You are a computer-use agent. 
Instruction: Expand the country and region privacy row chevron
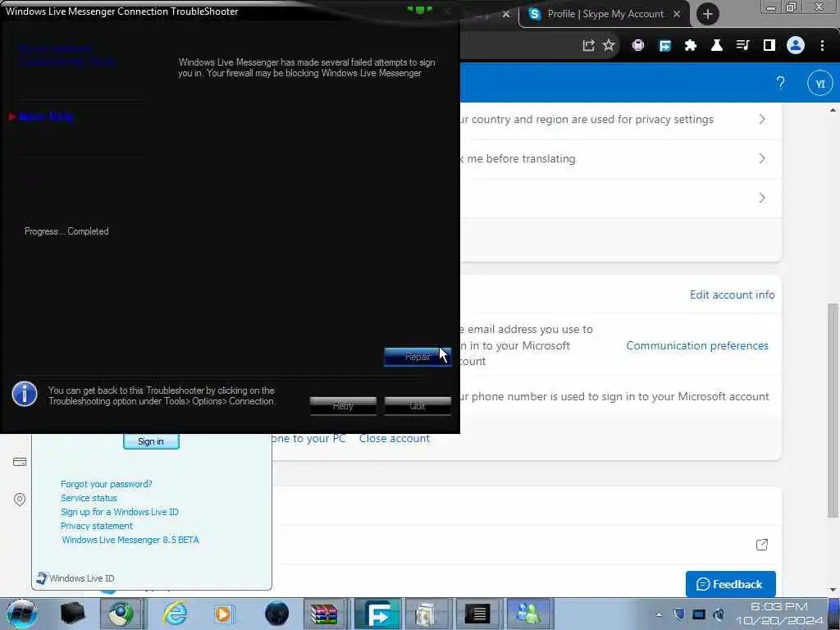click(x=762, y=120)
